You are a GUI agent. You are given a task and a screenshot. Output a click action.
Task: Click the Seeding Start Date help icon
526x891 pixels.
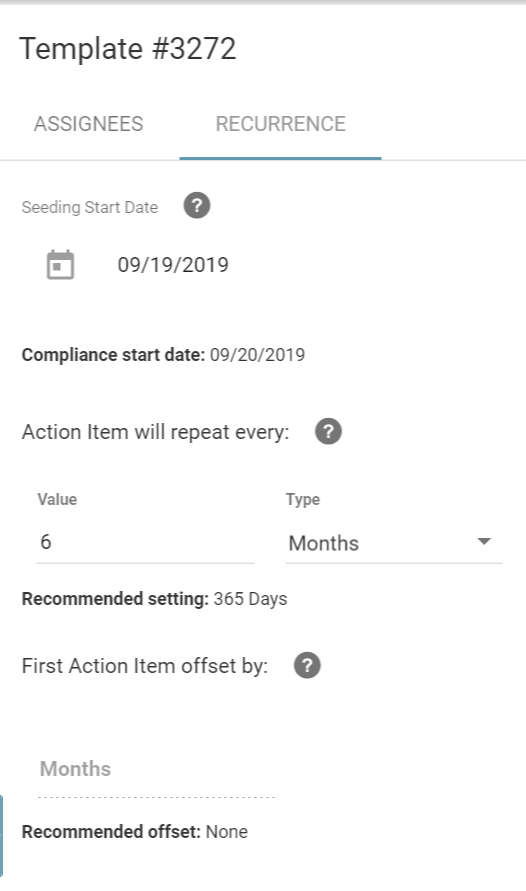click(197, 206)
